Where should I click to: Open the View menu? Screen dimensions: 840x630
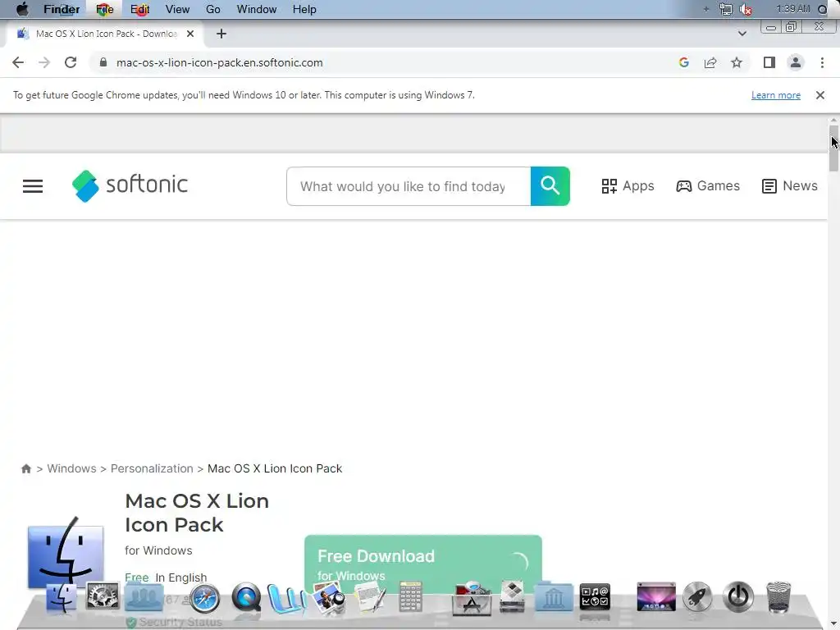[x=177, y=9]
